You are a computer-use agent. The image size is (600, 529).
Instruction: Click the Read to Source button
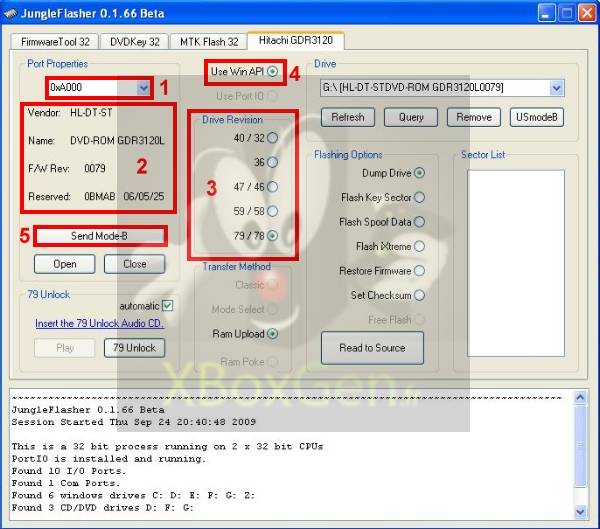pos(372,348)
